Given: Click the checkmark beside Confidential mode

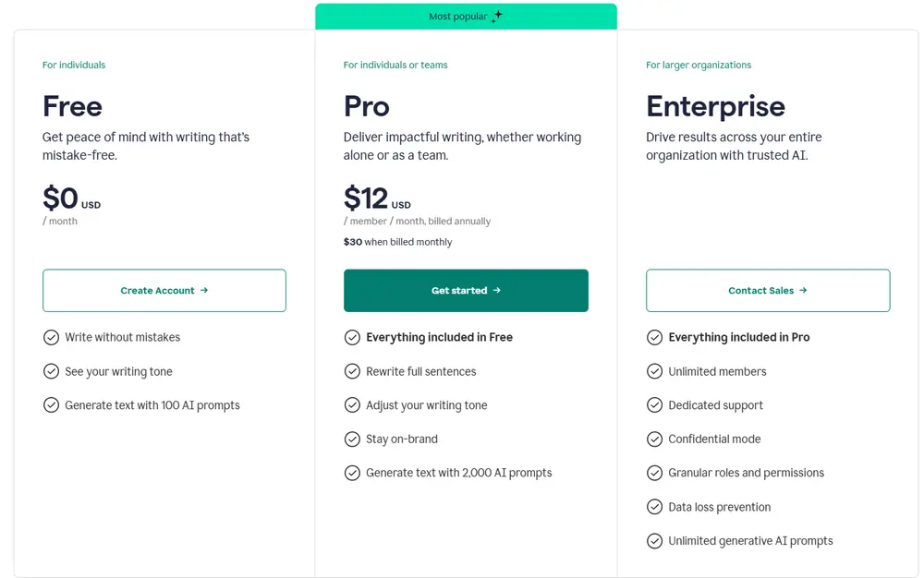Looking at the screenshot, I should 654,439.
